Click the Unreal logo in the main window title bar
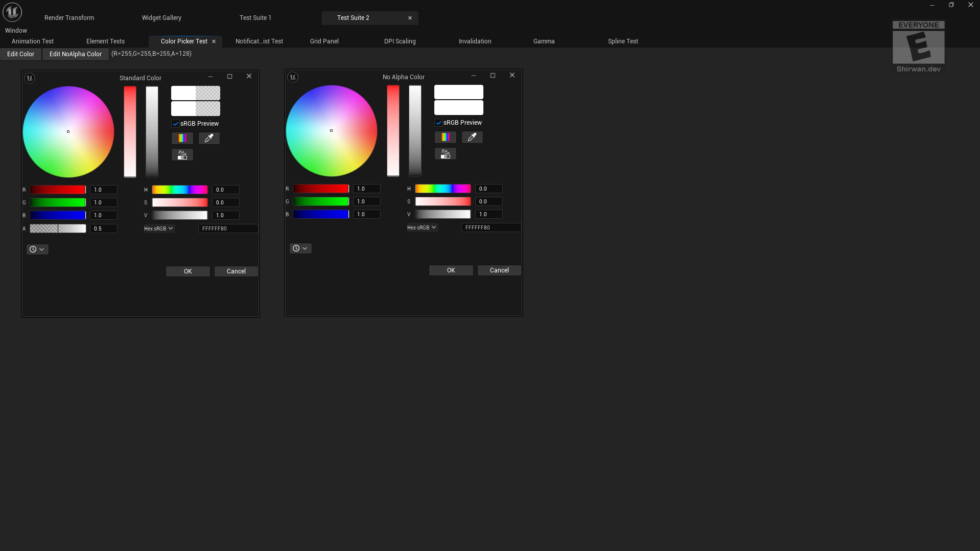This screenshot has width=980, height=551. [12, 11]
